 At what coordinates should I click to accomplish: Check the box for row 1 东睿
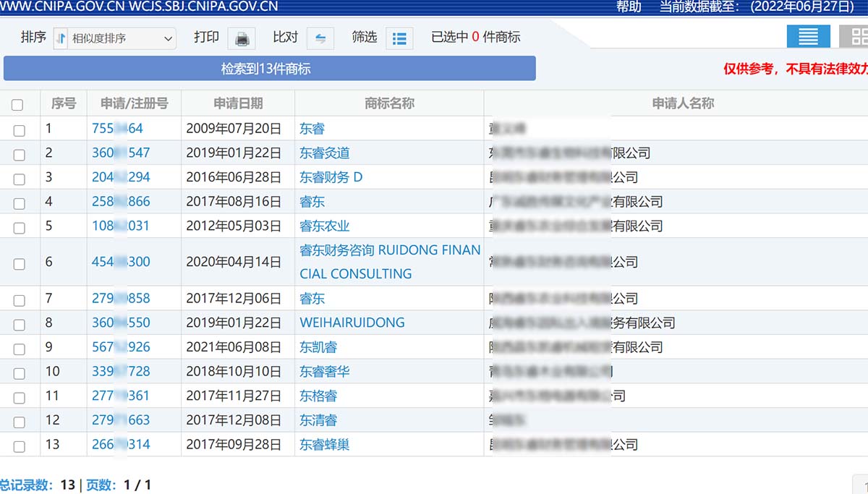(20, 130)
